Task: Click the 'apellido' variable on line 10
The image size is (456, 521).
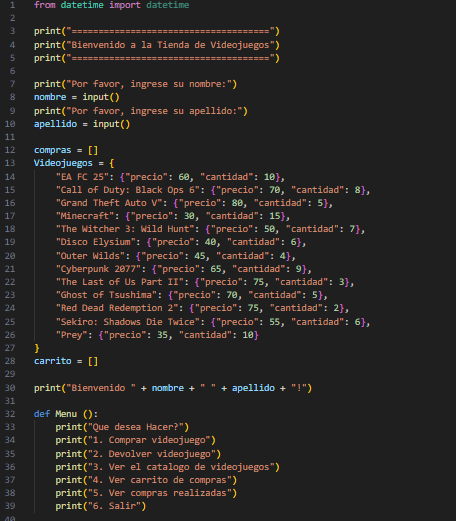Action: [x=55, y=124]
